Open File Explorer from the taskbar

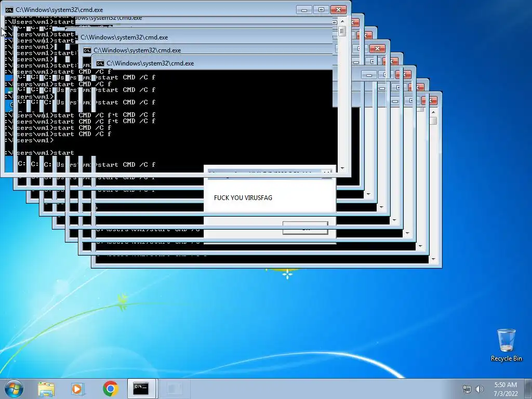coord(46,389)
